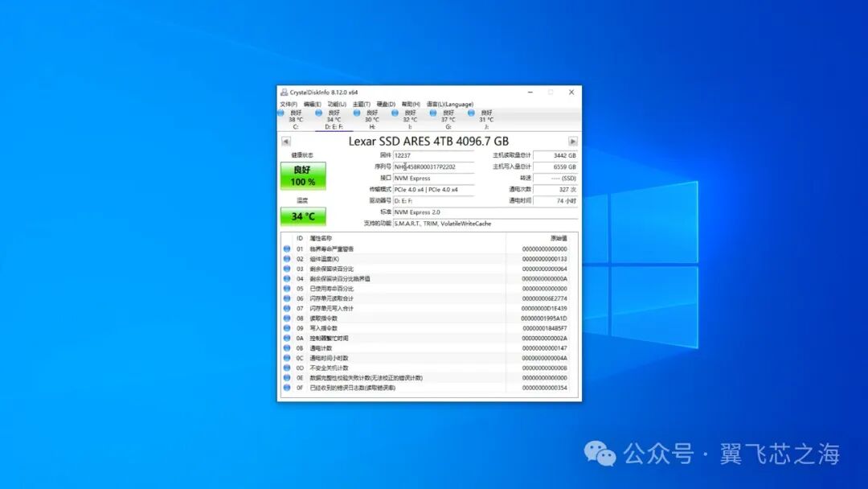Click rotation rate field ---- (SSD)
The height and width of the screenshot is (489, 868).
(x=555, y=179)
